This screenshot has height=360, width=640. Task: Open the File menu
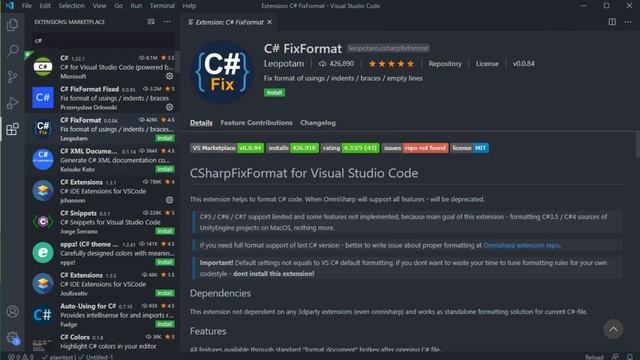pyautogui.click(x=27, y=6)
